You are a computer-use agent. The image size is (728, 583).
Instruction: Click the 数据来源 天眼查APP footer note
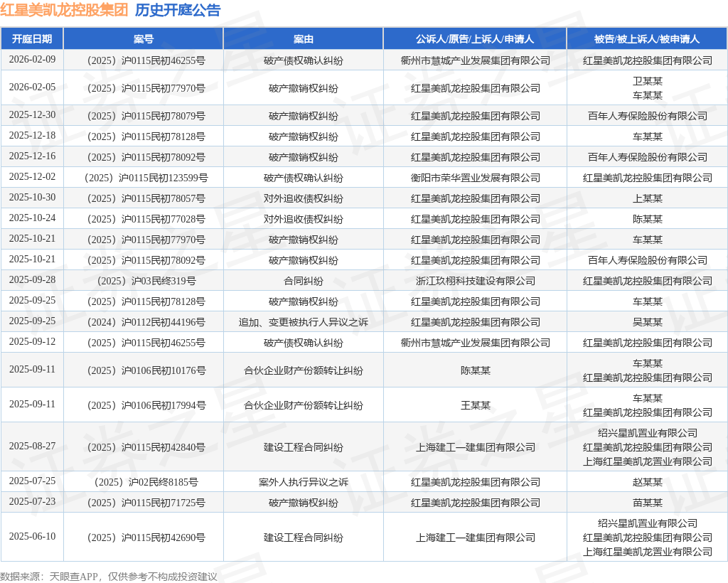tap(109, 577)
